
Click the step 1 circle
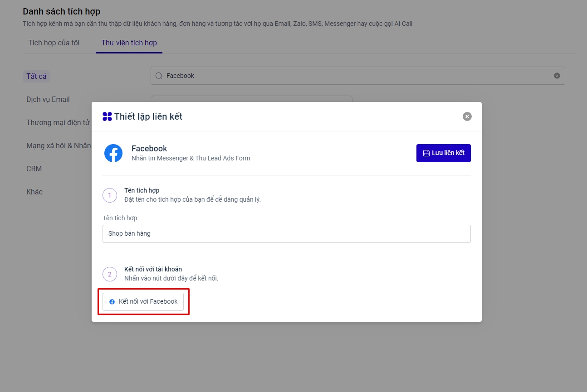tap(110, 196)
